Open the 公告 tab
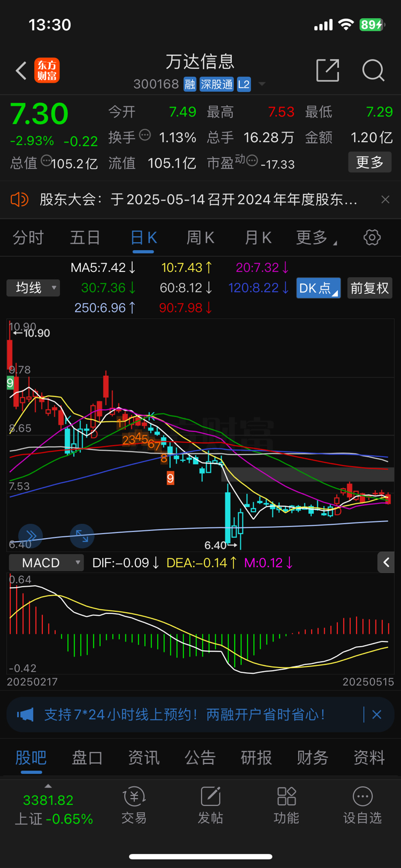The width and height of the screenshot is (401, 868). point(200,757)
